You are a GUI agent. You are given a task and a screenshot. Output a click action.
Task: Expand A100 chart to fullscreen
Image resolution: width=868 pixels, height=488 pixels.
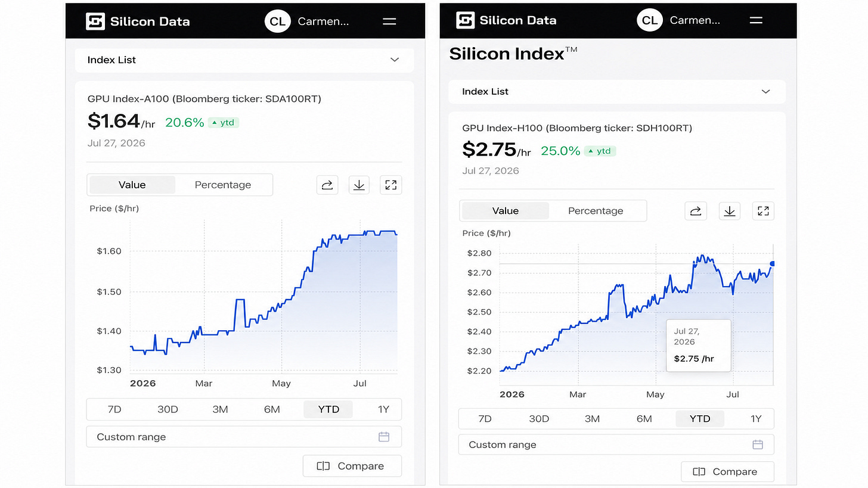coord(391,185)
